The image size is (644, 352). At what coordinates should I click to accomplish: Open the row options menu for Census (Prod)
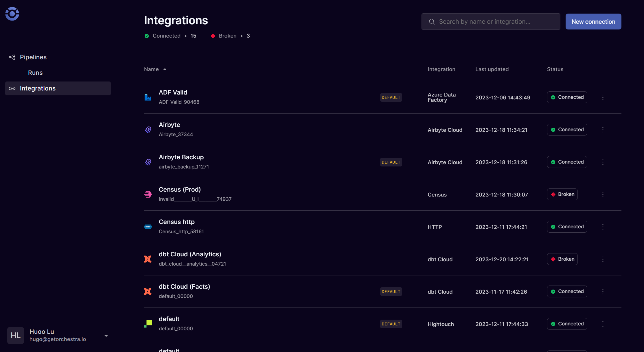pos(603,194)
